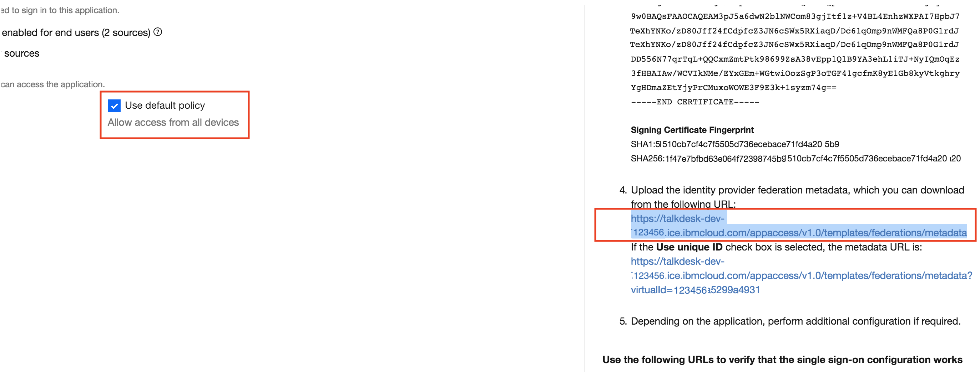This screenshot has height=372, width=980.
Task: Click certificate line starting with 9w0BAQsFAAOCAQEAM3pJ5
Action: [795, 16]
